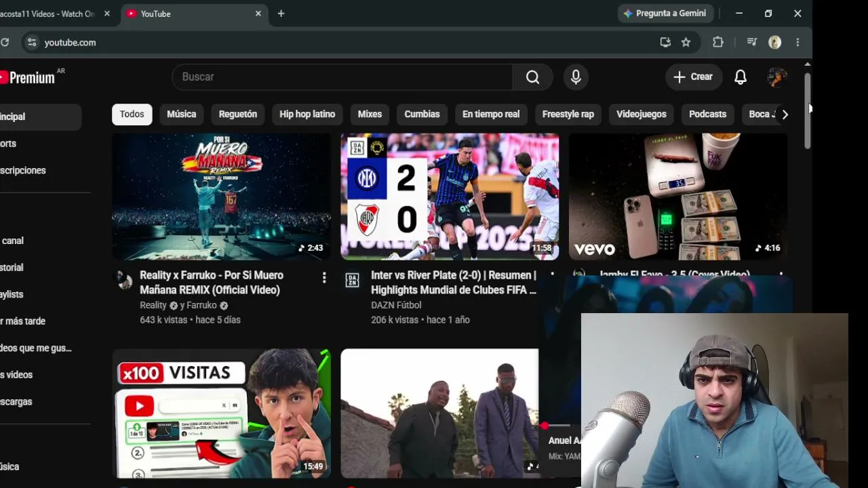Click the '206 k vistas' view count text
Image resolution: width=868 pixels, height=488 pixels.
(395, 320)
